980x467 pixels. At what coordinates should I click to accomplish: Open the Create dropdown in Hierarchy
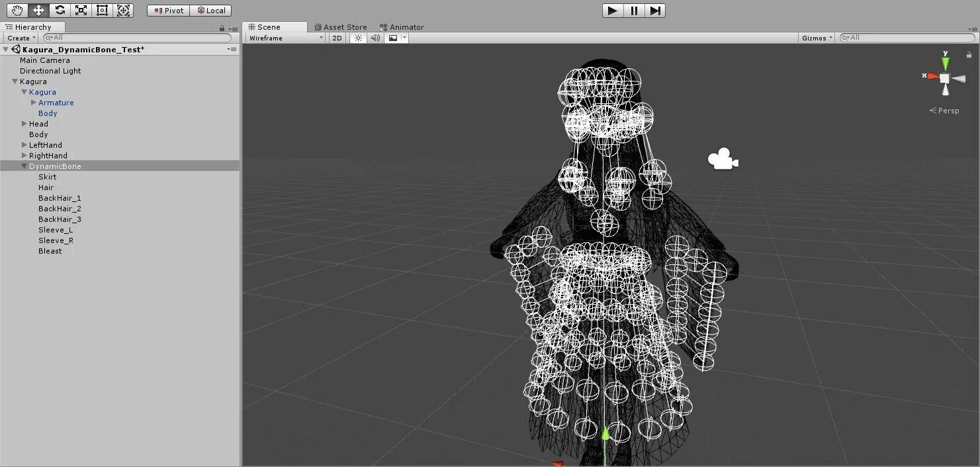pyautogui.click(x=21, y=38)
